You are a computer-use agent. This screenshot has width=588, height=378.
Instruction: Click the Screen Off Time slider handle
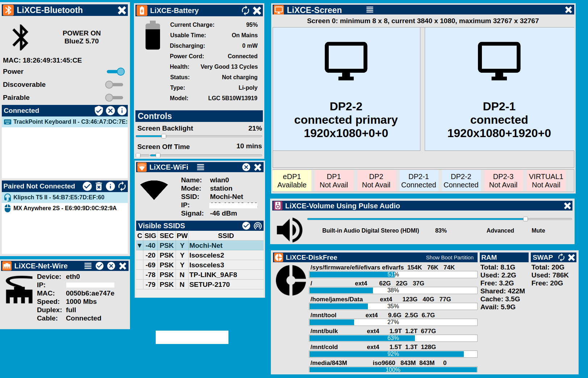158,156
